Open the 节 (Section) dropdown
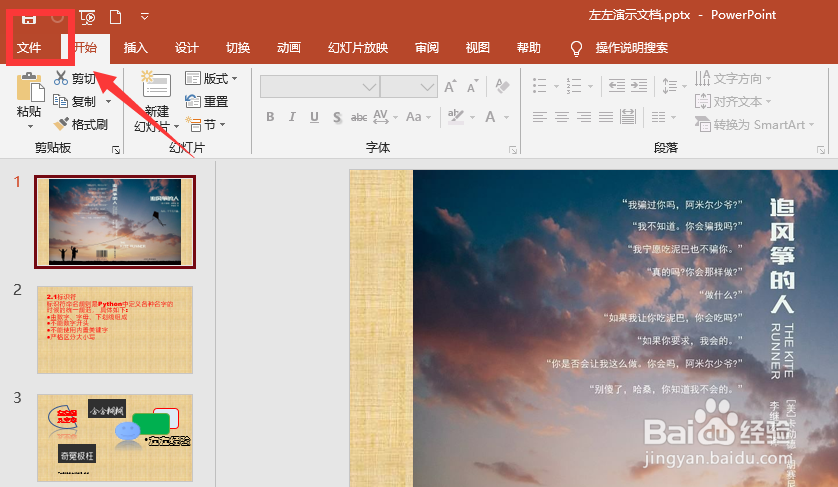The height and width of the screenshot is (487, 838). tap(205, 125)
